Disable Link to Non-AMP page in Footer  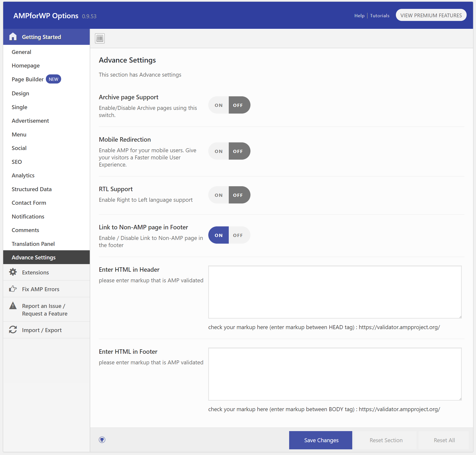(x=238, y=235)
